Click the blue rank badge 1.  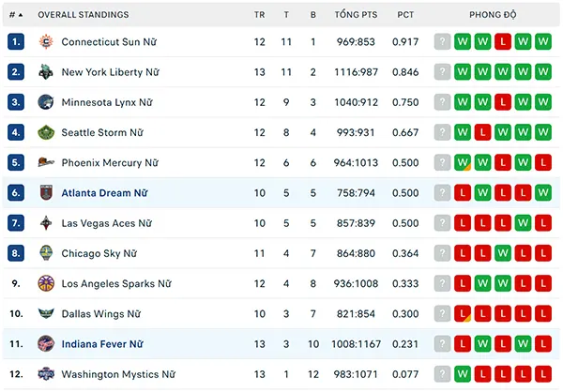pos(16,41)
